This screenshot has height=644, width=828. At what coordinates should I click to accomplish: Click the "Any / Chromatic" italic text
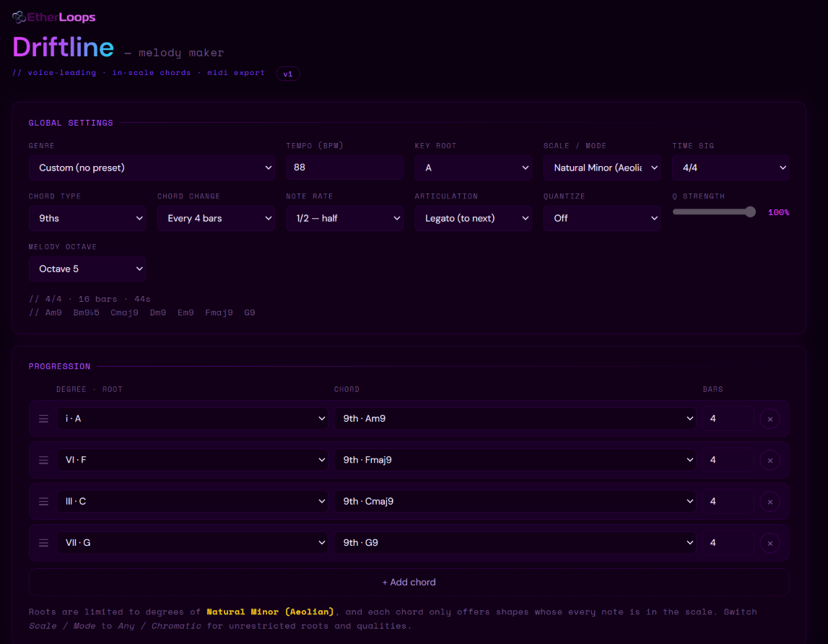[158, 625]
